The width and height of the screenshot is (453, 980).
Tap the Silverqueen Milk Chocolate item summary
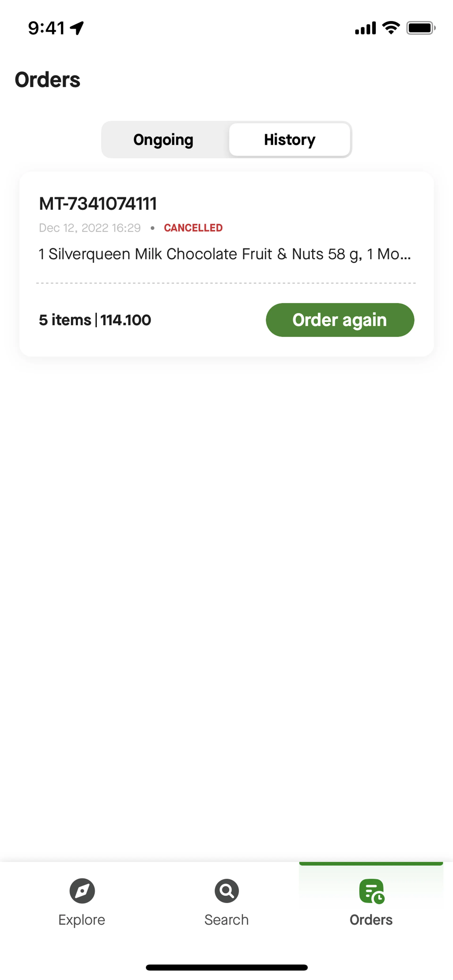point(225,254)
